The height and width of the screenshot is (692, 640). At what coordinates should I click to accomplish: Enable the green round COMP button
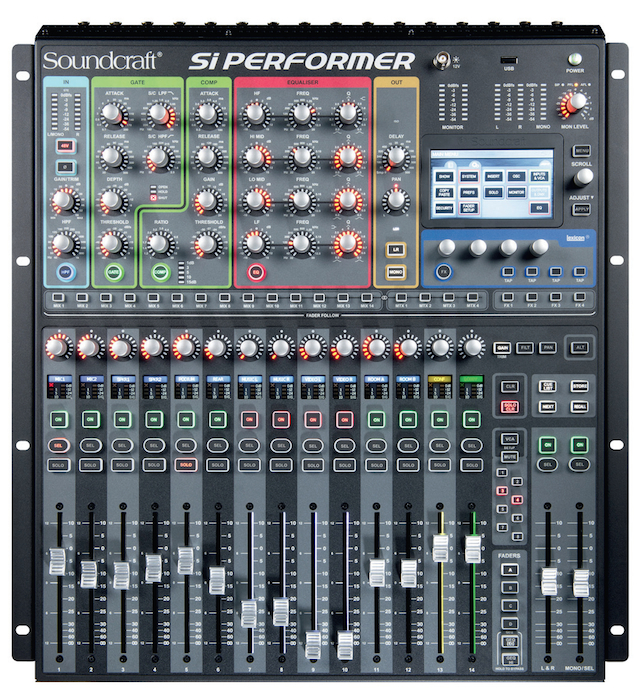point(161,273)
